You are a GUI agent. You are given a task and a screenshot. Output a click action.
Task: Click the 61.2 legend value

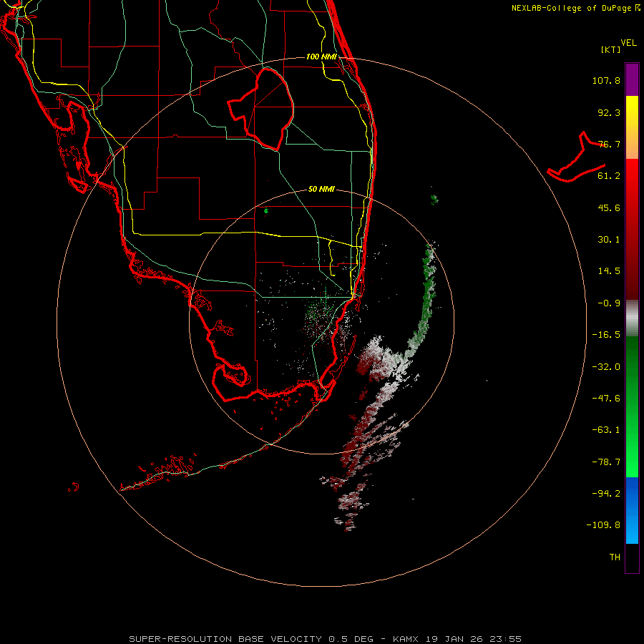tap(609, 176)
